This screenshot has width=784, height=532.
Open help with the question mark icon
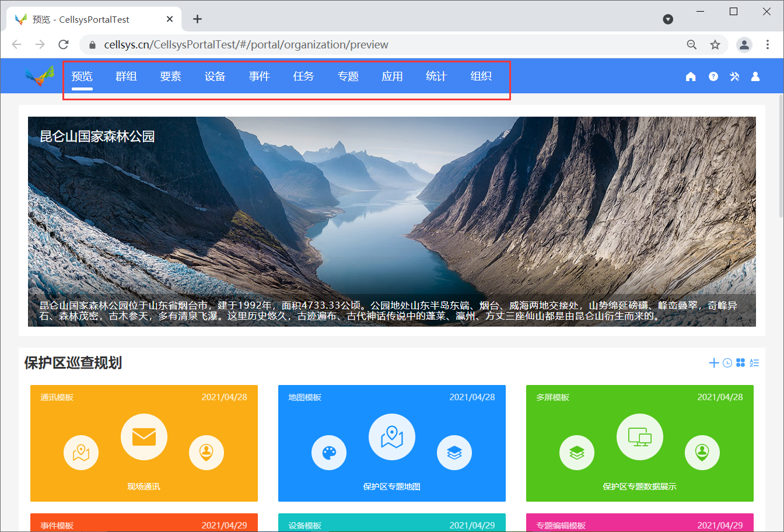[x=713, y=76]
